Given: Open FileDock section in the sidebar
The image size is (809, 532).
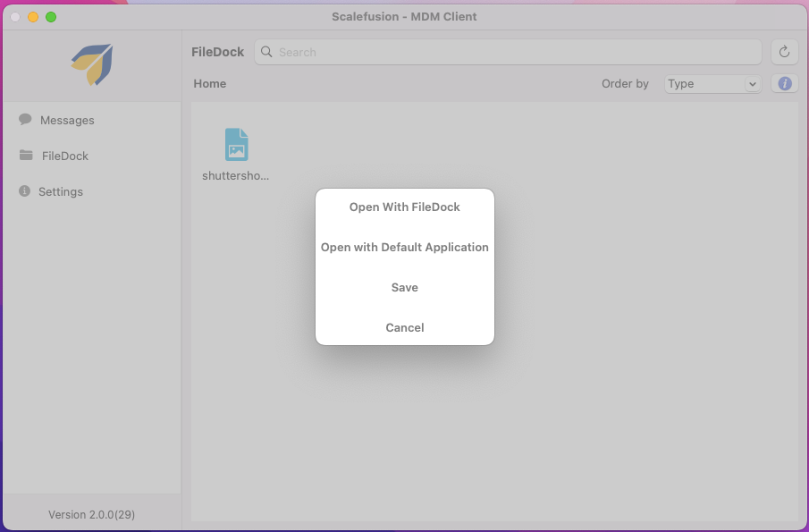Looking at the screenshot, I should coord(65,156).
